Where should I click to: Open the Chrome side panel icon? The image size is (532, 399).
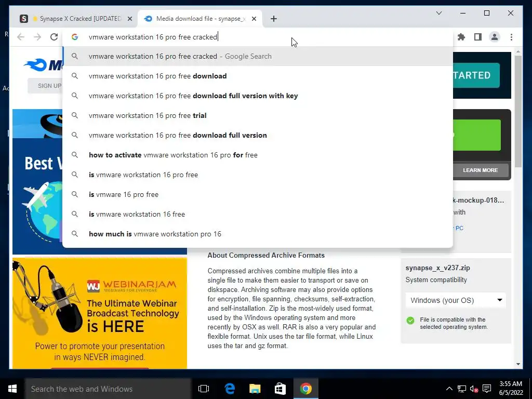click(x=478, y=37)
